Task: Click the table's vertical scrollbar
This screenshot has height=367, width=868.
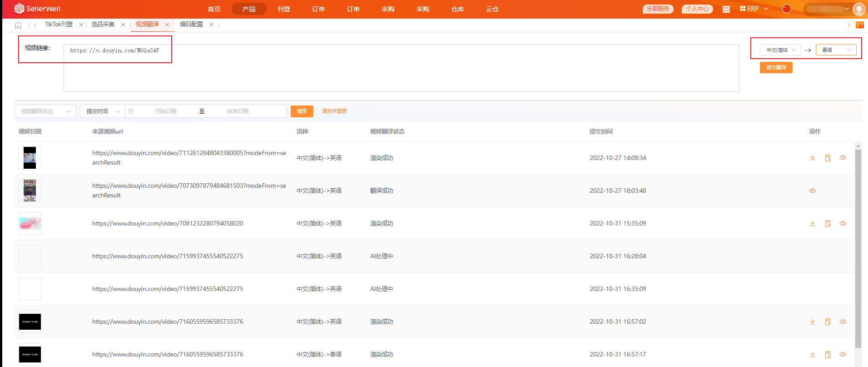Action: point(858,248)
